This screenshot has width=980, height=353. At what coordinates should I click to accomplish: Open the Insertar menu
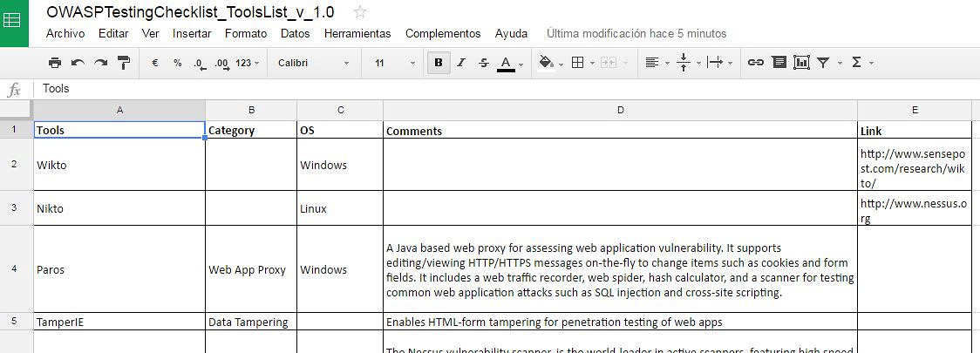(x=192, y=34)
